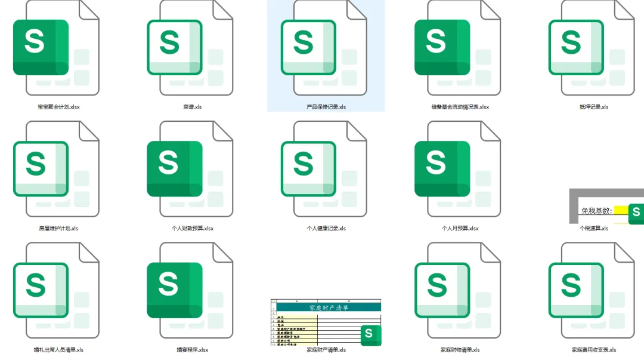This screenshot has height=363, width=644.
Task: Click the file name 抵押记录.xls
Action: coord(594,107)
